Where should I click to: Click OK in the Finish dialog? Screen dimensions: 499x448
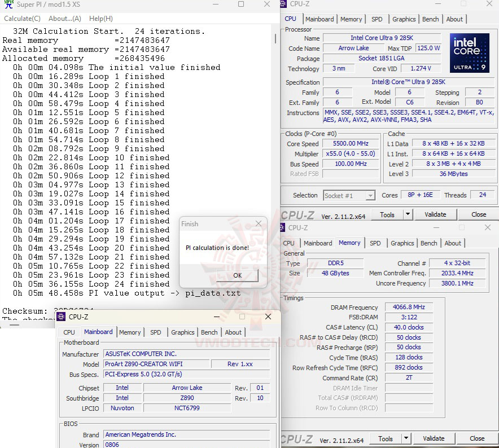pos(237,275)
